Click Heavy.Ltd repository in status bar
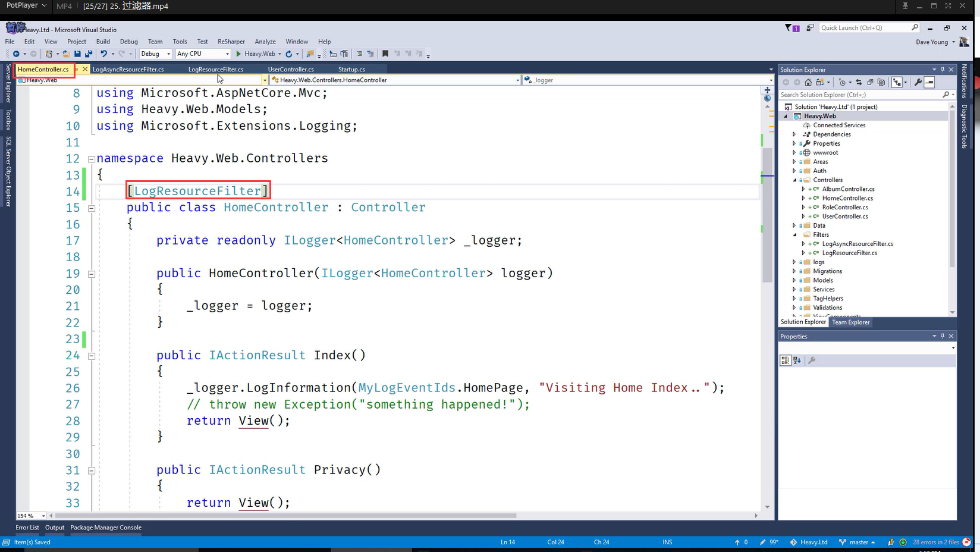980x552 pixels. 809,542
